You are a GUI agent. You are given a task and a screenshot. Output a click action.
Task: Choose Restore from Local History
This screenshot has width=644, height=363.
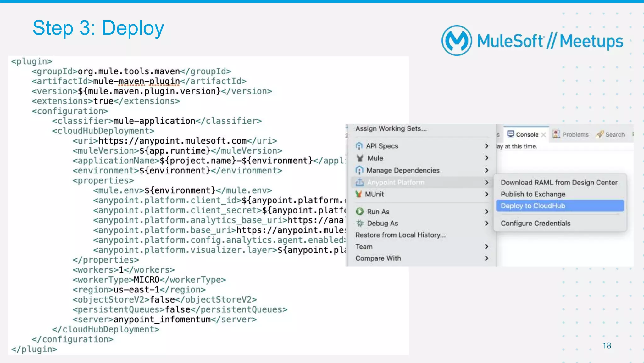point(400,235)
